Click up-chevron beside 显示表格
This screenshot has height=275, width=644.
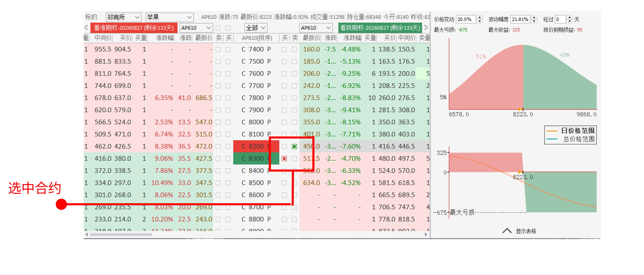click(x=507, y=231)
